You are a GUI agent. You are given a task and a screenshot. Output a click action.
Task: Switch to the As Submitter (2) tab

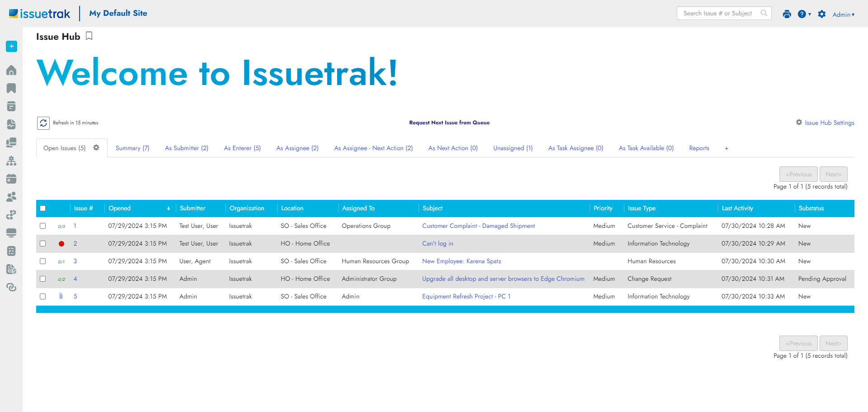(x=187, y=148)
